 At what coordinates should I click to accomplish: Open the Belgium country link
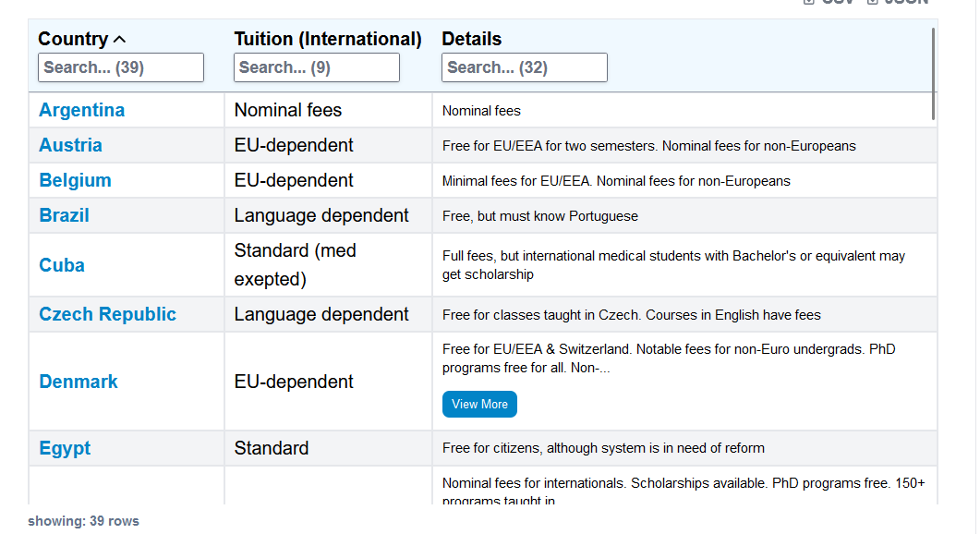coord(75,180)
